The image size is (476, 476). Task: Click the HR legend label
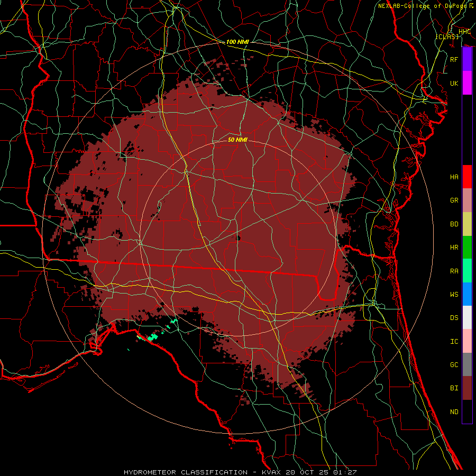pyautogui.click(x=454, y=248)
